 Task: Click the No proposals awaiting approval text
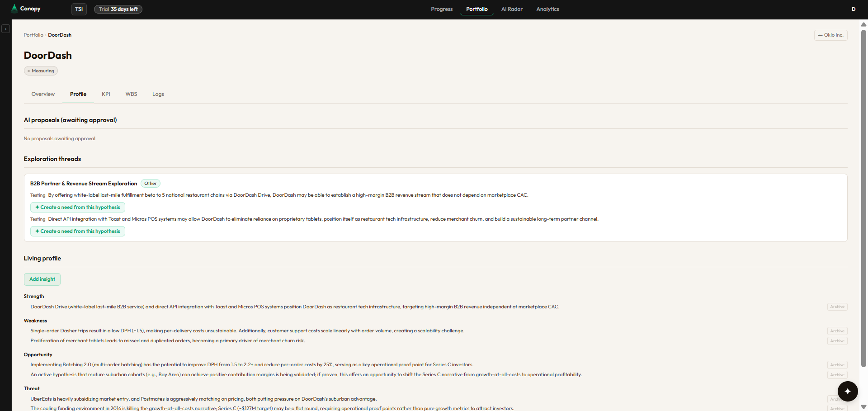(60, 138)
